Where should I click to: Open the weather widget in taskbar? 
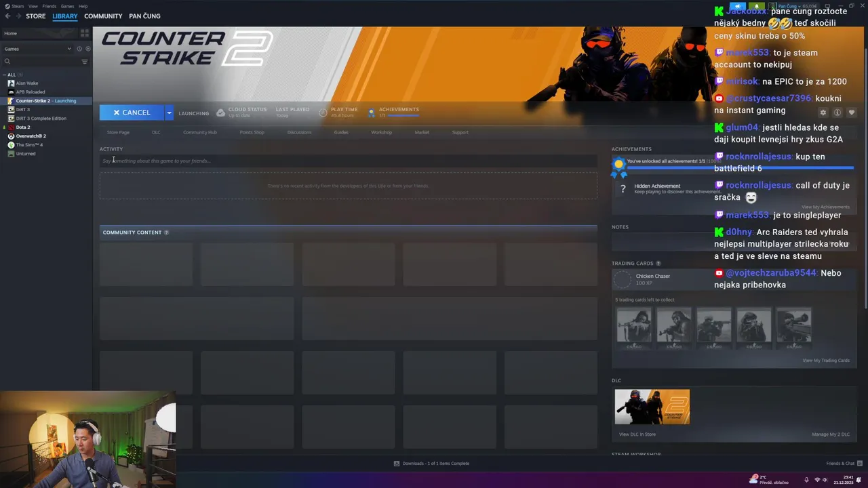point(769,480)
